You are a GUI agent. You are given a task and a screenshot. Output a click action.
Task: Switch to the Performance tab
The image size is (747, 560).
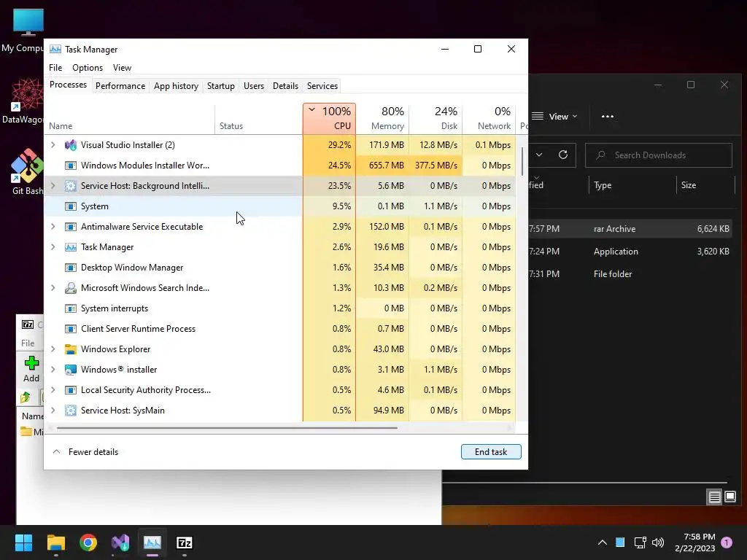[120, 86]
